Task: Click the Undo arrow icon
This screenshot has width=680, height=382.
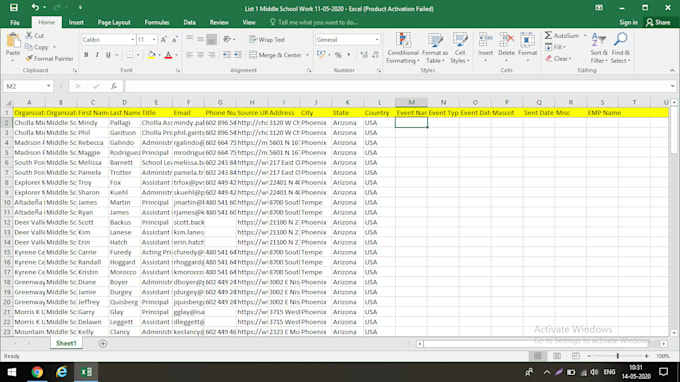Action: point(35,7)
